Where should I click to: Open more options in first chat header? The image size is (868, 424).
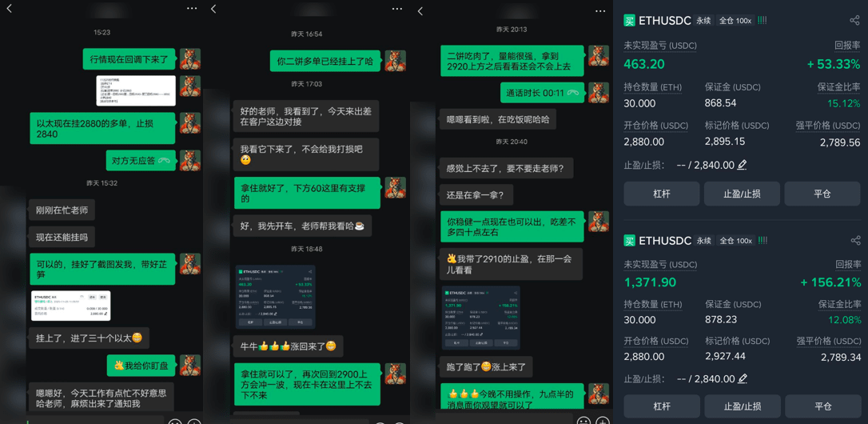(x=192, y=8)
